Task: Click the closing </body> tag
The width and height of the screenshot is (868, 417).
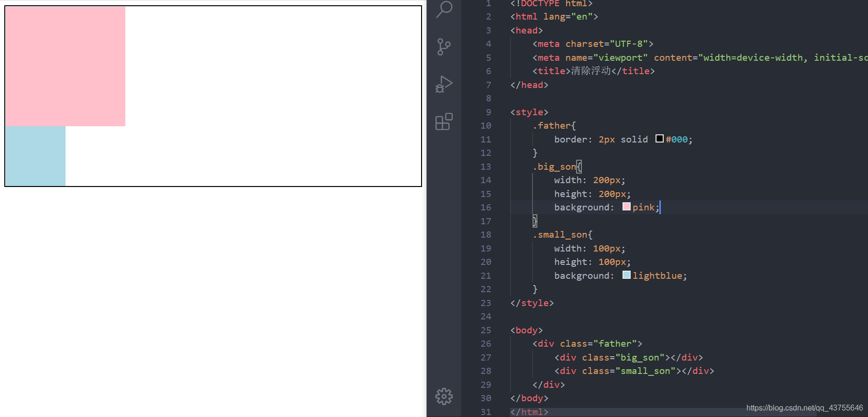Action: click(x=529, y=398)
